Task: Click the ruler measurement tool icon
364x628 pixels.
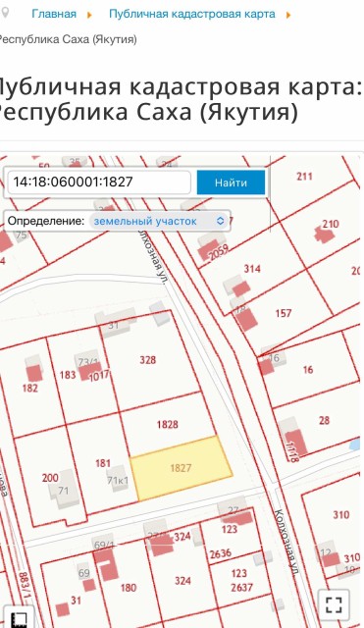Action: point(20,619)
